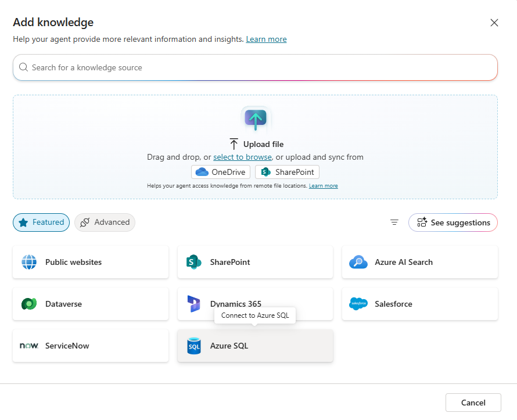Click the Azure AI Search cloud icon

(358, 262)
